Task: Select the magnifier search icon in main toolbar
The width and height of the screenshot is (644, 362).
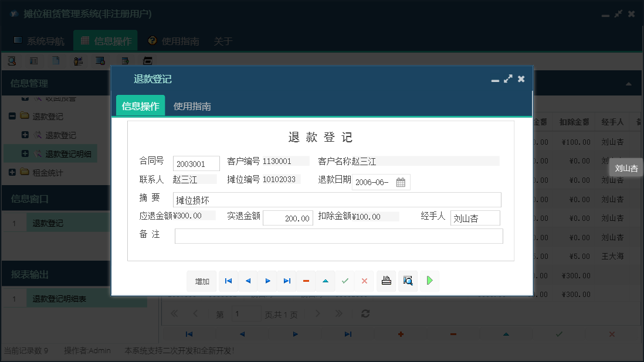Action: 11,60
